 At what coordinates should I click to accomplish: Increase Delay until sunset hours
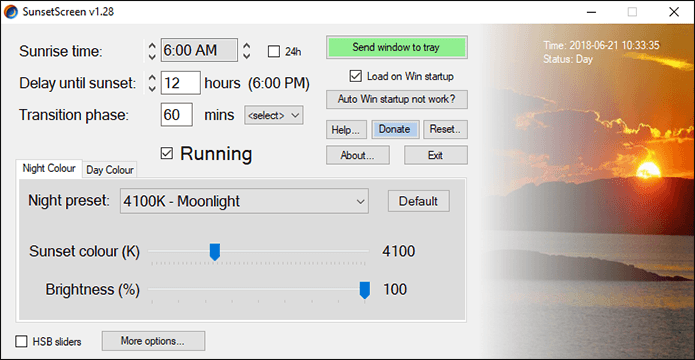[x=152, y=78]
